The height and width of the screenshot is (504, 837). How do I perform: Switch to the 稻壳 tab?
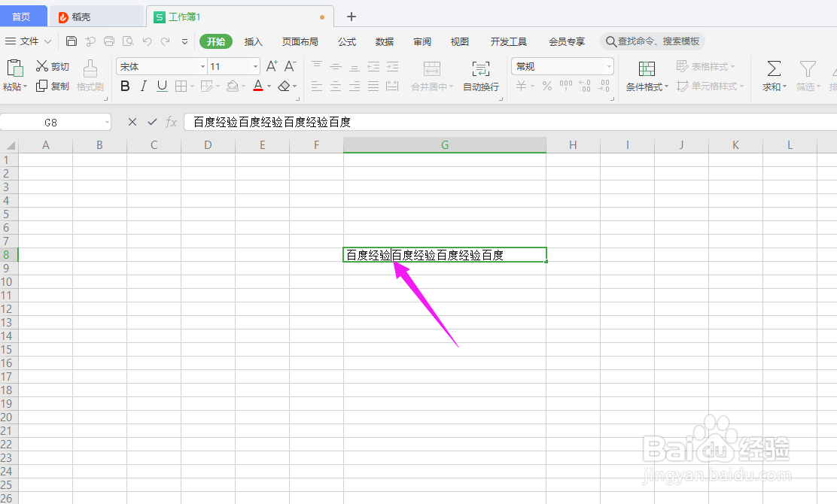point(96,17)
